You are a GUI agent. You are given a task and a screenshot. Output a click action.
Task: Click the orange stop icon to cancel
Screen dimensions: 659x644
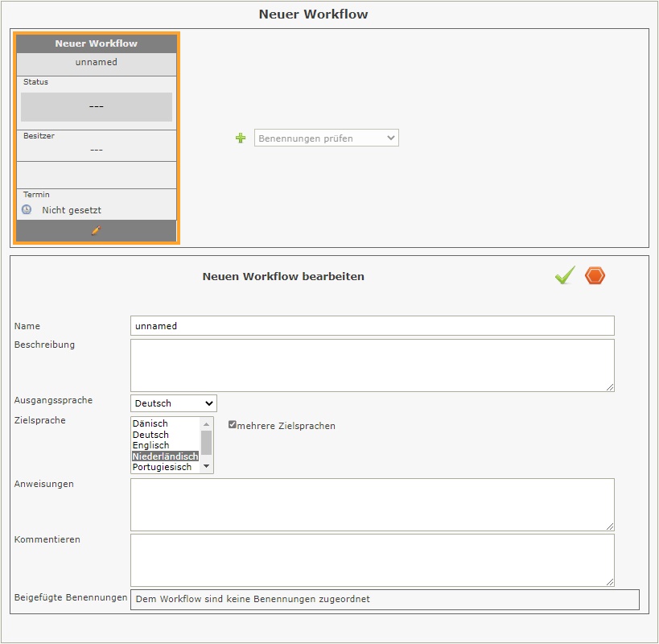(595, 276)
